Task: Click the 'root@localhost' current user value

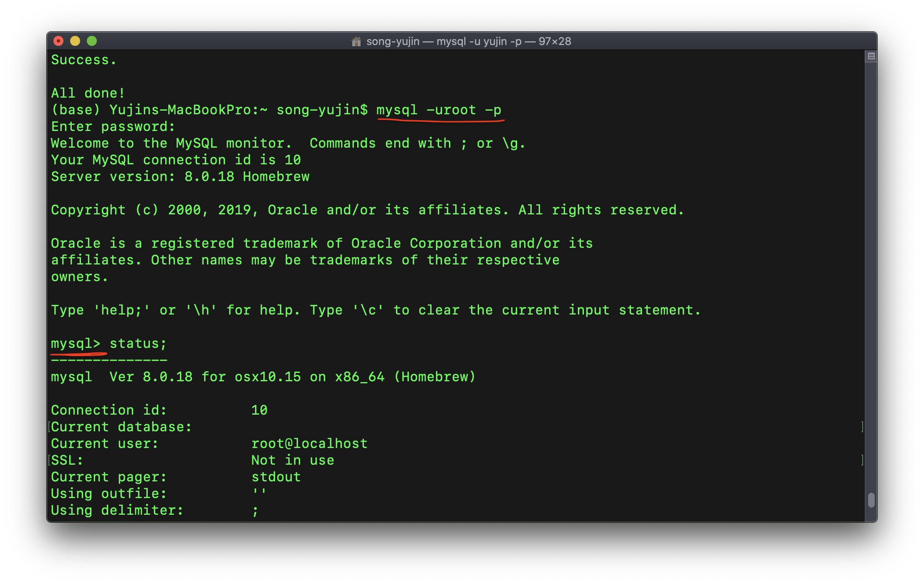Action: point(309,444)
